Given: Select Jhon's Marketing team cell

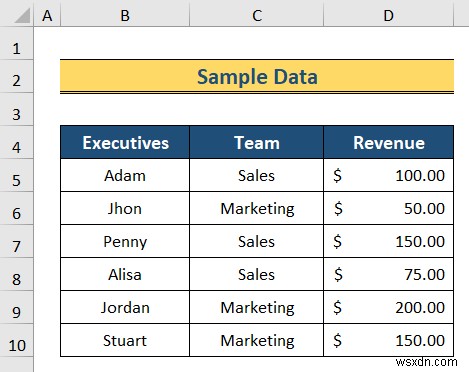Looking at the screenshot, I should coord(256,208).
